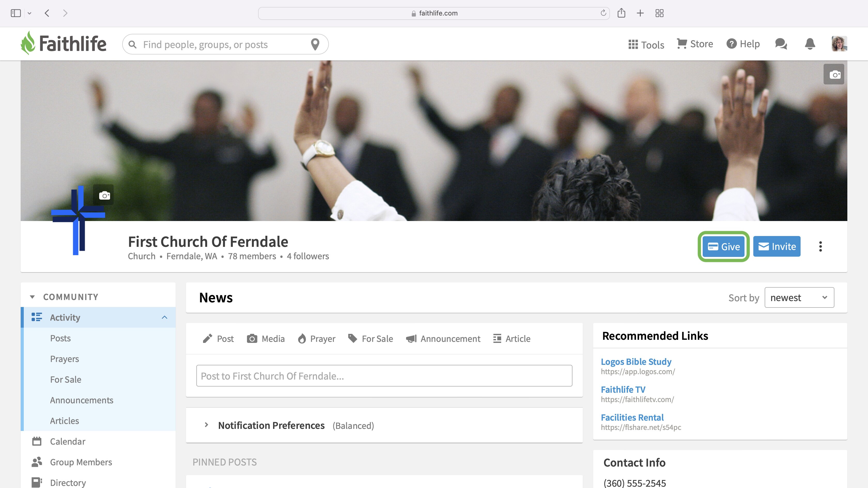This screenshot has width=868, height=488.
Task: Click the location pin in search bar
Action: pos(315,44)
